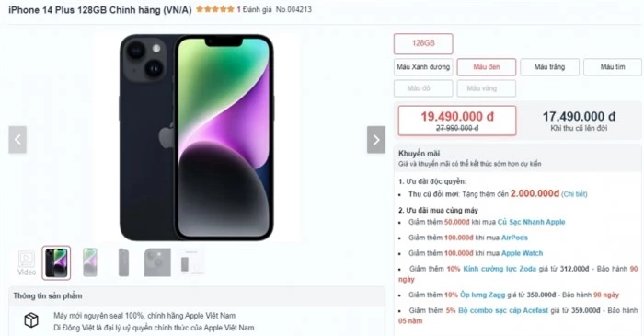Open the product Video thumbnail
644x336 pixels.
tap(27, 263)
